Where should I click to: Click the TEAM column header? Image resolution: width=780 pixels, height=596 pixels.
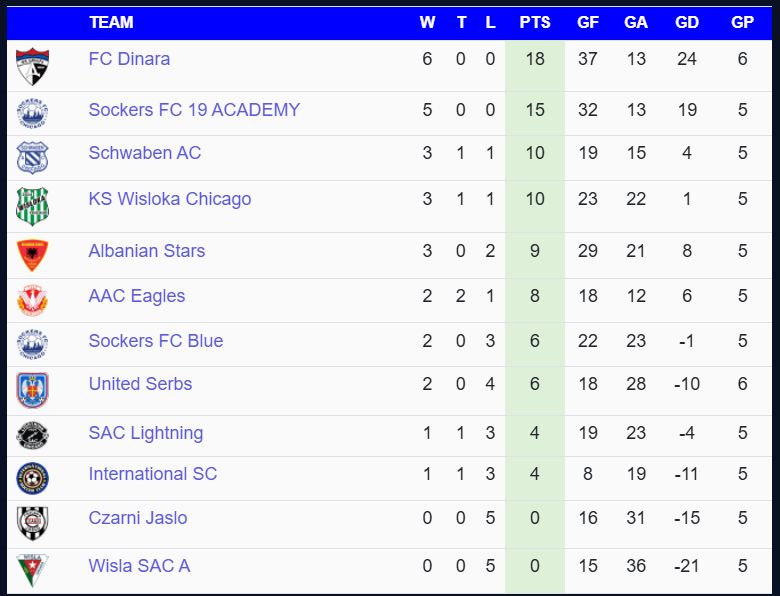point(111,22)
